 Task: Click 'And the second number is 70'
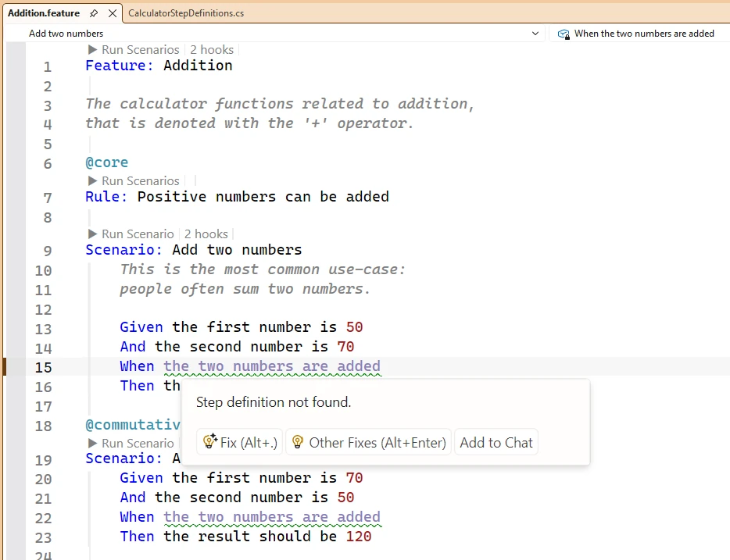pyautogui.click(x=237, y=347)
